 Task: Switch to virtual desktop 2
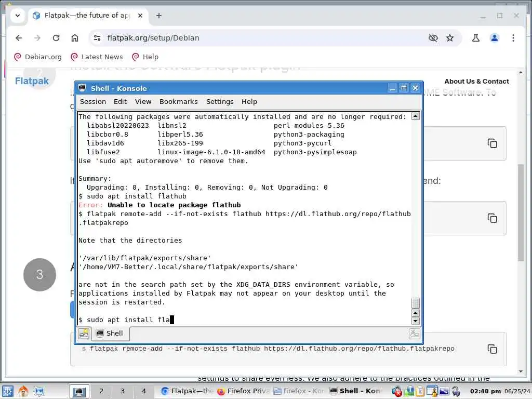click(x=101, y=391)
